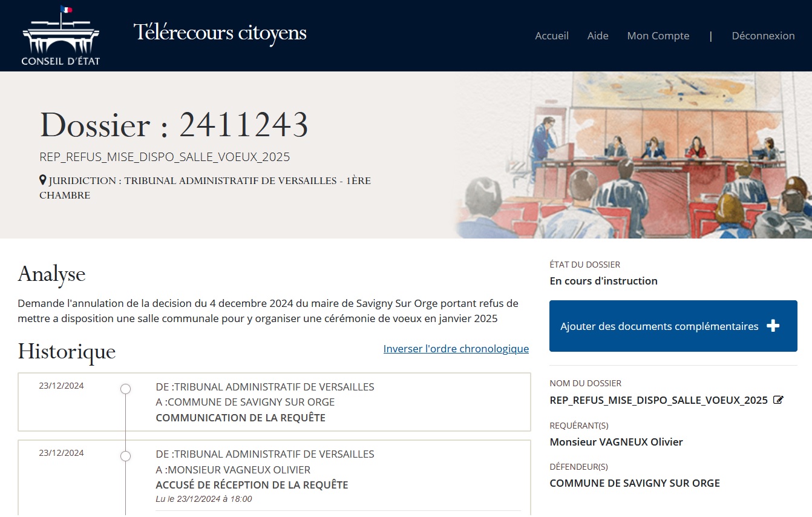Click the plus icon on the blue button
Screen dimensions: 812x517
[773, 326]
